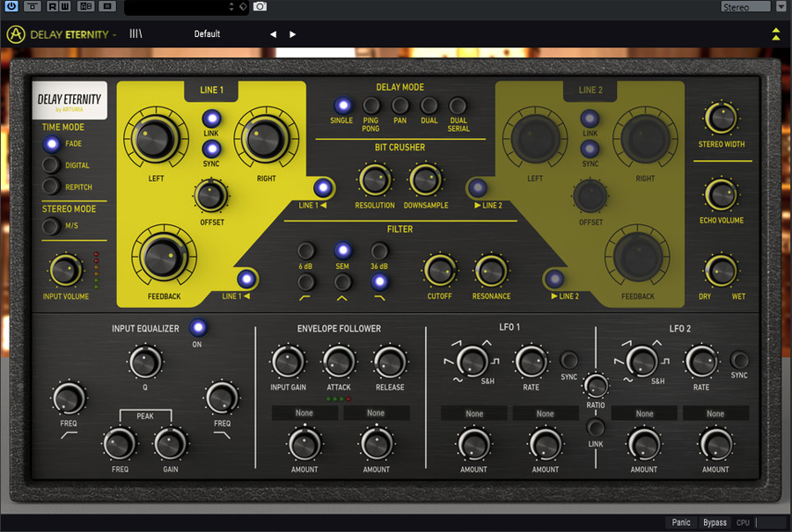Go to previous preset arrow
The height and width of the screenshot is (532, 792).
pos(274,34)
